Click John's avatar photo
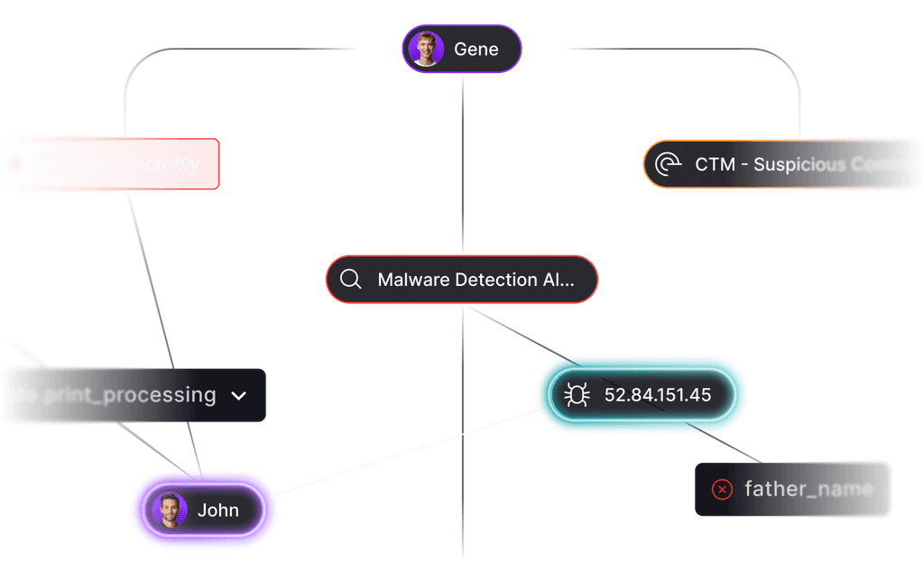This screenshot has height=562, width=924. 170,511
